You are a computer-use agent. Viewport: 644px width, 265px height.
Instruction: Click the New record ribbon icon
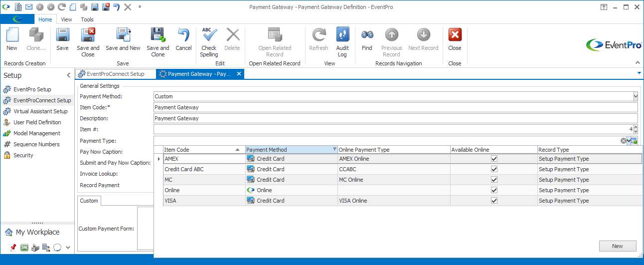pos(12,35)
